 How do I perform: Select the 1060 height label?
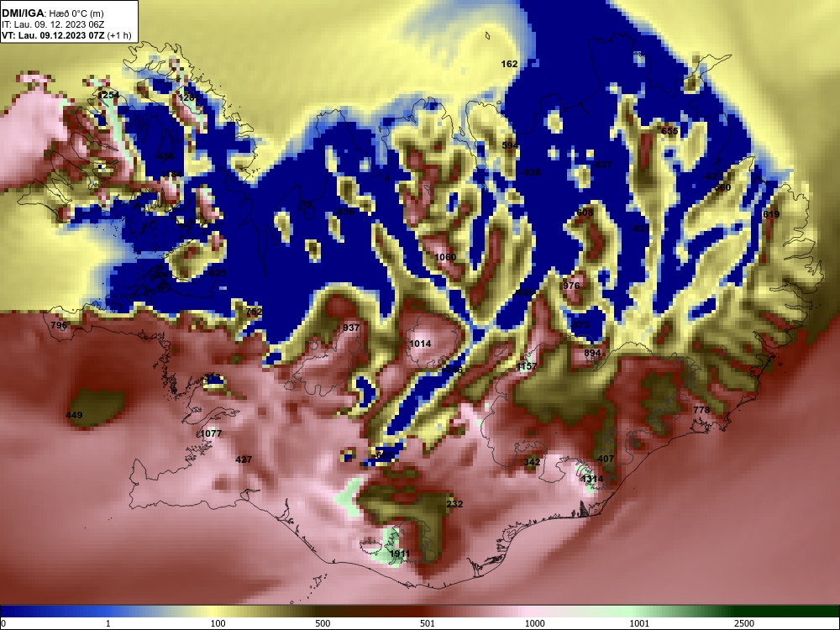coord(445,257)
